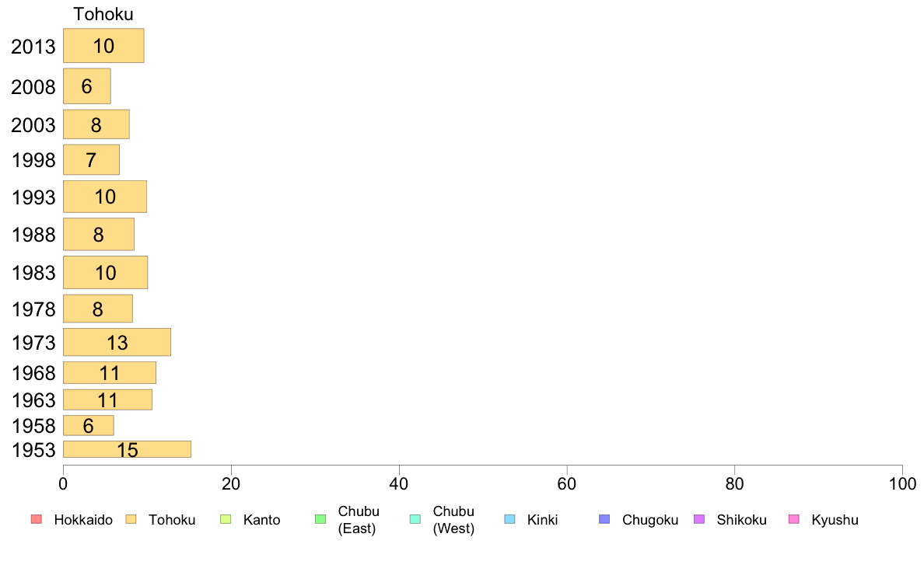Click the Chubu (East) legend swatch
Image resolution: width=924 pixels, height=572 pixels.
pos(320,519)
